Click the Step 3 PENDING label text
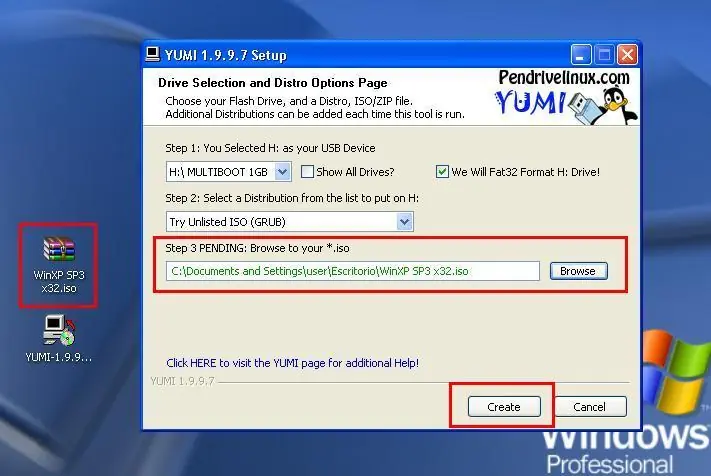Screen dimensions: 711x476 [x=257, y=248]
